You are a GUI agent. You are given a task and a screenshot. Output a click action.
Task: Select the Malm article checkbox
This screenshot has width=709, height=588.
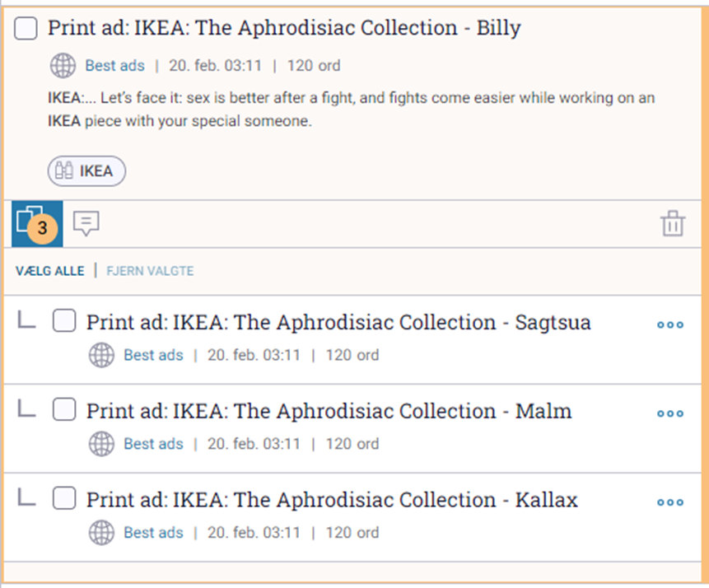[x=64, y=409]
